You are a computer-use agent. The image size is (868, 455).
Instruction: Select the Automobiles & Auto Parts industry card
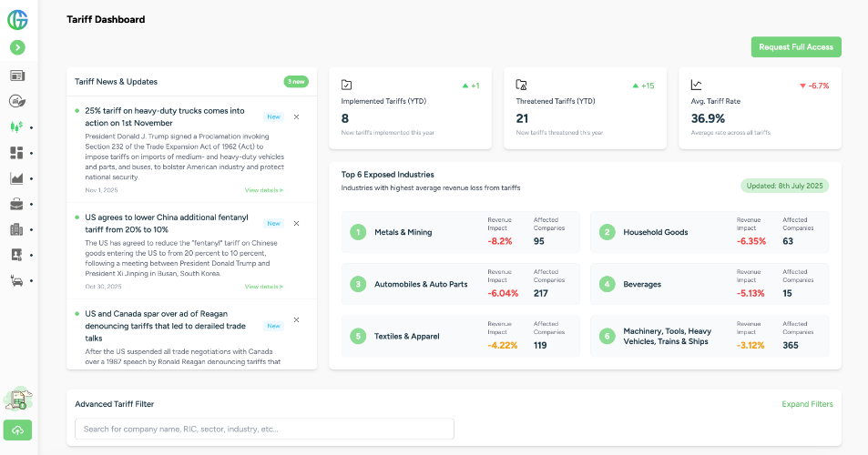point(461,284)
